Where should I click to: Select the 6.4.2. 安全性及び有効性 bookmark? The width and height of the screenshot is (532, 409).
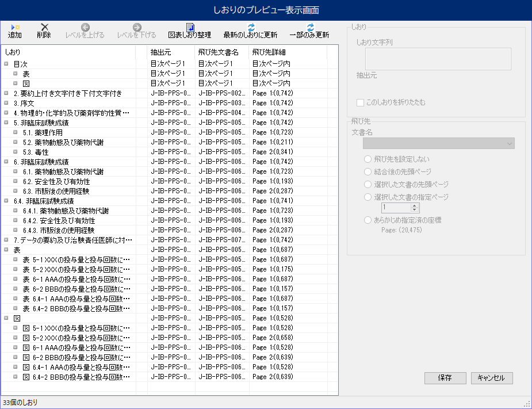[x=59, y=221]
